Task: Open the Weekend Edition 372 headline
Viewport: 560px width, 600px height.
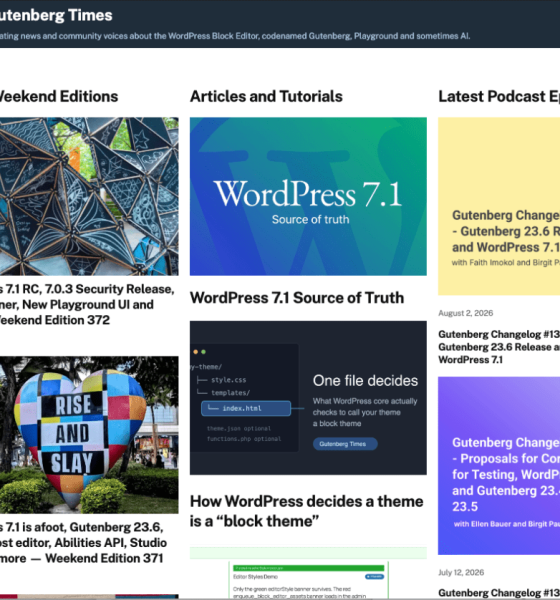Action: coord(87,305)
